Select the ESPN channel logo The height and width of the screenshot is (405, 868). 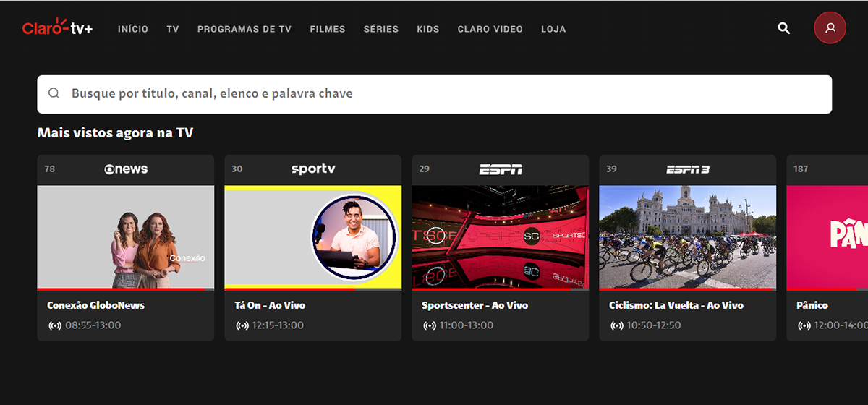(501, 169)
